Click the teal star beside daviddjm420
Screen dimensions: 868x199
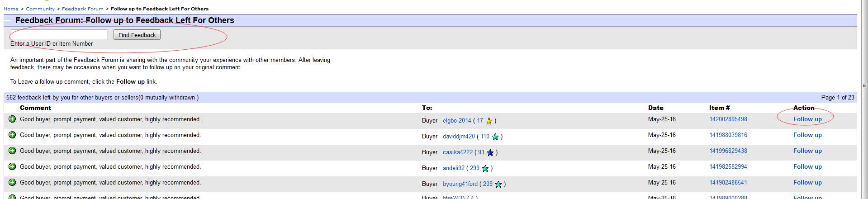(495, 137)
